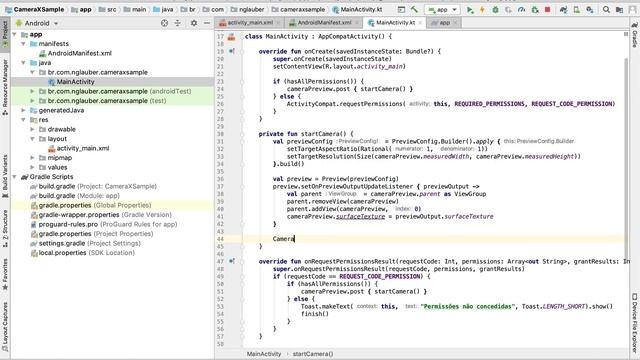Click Apply Changes lightning bolt icon
Image resolution: width=640 pixels, height=360 pixels.
point(482,9)
